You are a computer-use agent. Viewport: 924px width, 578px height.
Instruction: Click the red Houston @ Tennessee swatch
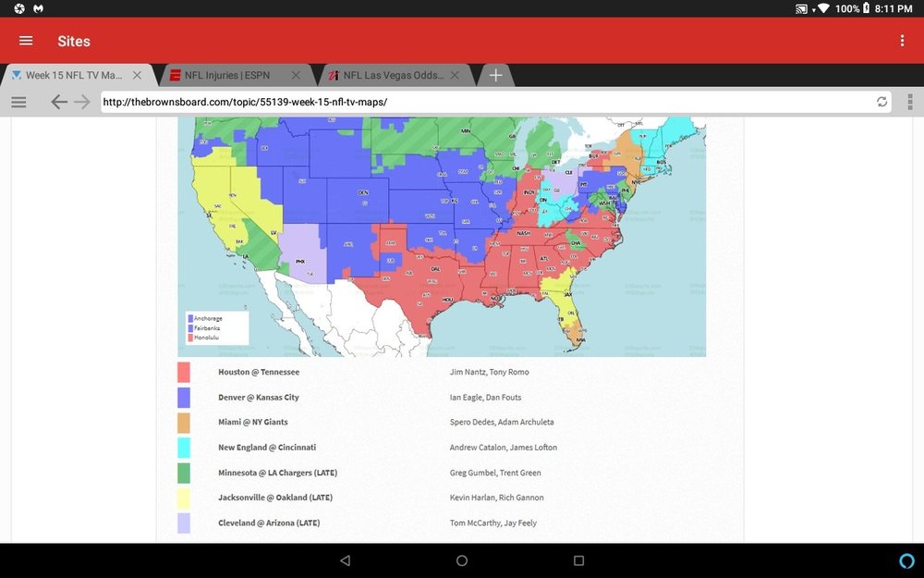click(184, 372)
